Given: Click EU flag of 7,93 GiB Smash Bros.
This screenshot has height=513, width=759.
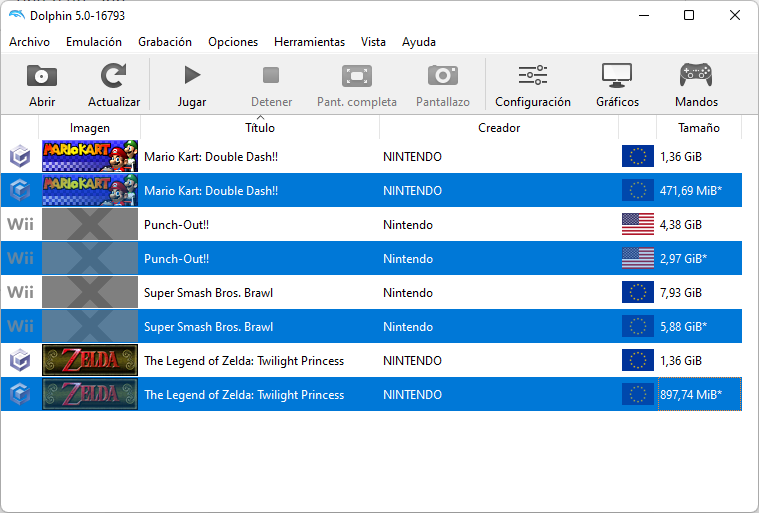Looking at the screenshot, I should click(638, 292).
